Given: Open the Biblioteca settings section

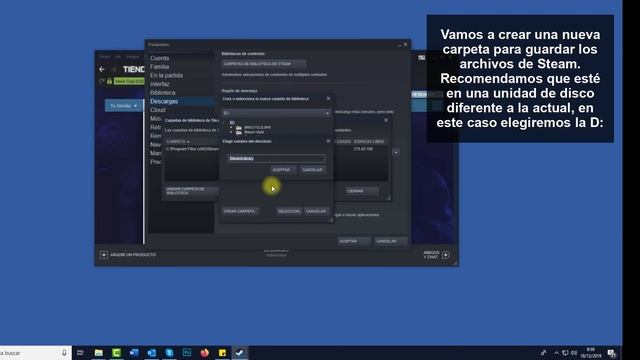Looking at the screenshot, I should 163,93.
